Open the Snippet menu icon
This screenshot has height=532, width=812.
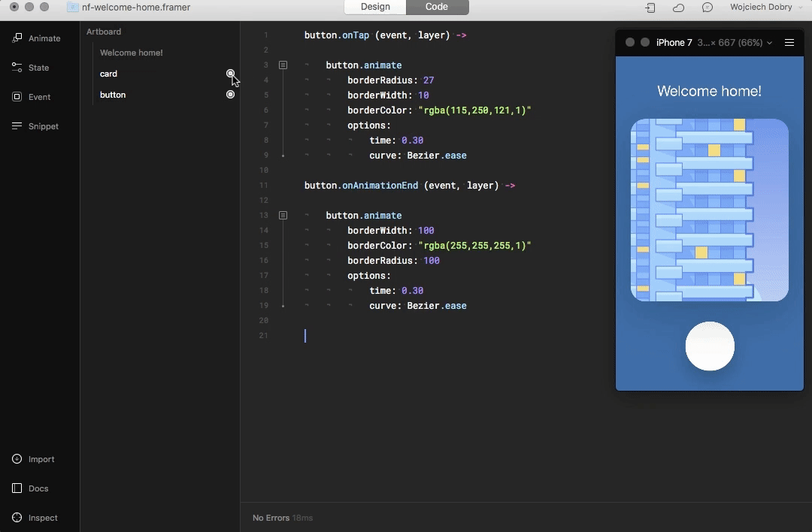pyautogui.click(x=17, y=125)
